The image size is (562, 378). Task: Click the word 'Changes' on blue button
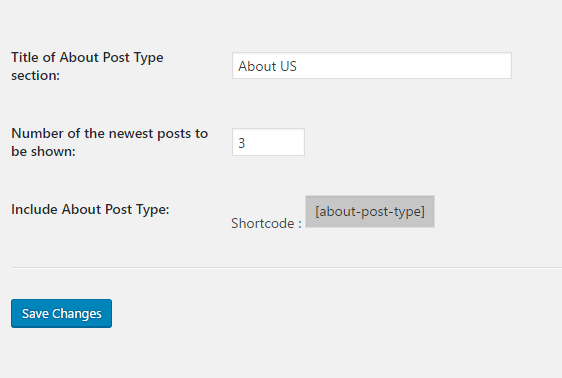click(77, 314)
